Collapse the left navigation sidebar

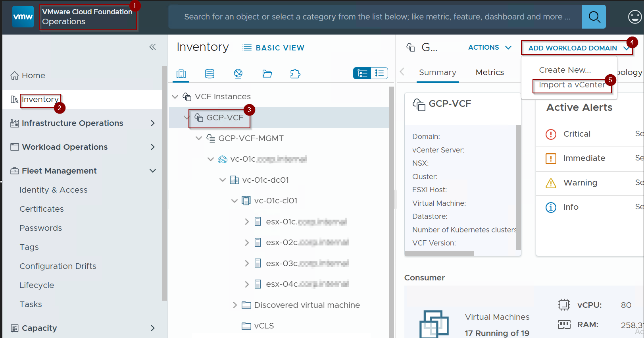(152, 47)
